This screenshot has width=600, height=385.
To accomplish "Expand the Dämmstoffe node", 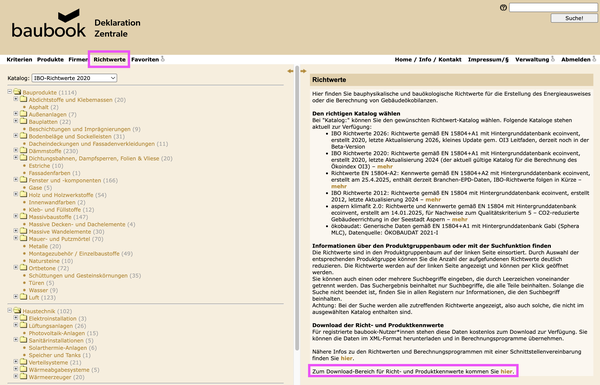I will tap(16, 150).
